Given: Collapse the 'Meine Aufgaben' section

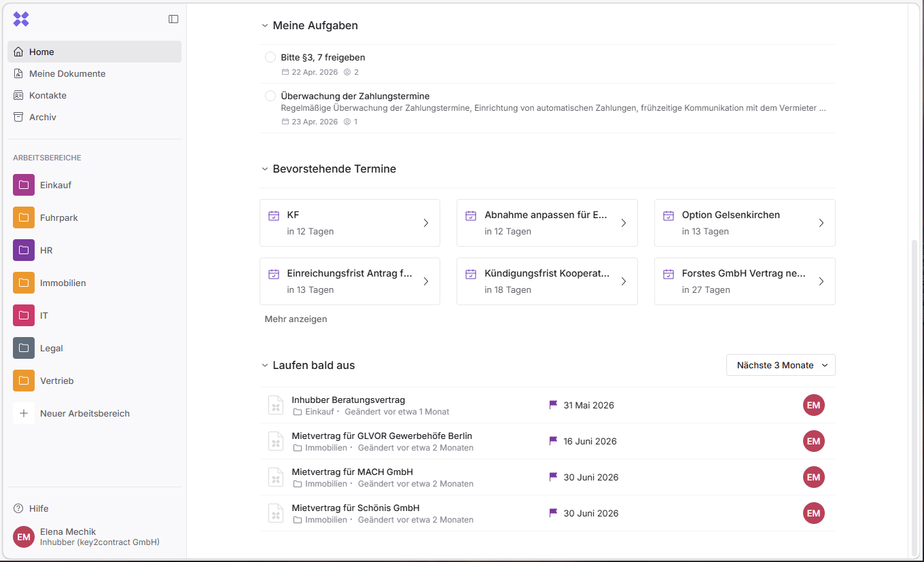Looking at the screenshot, I should tap(265, 26).
